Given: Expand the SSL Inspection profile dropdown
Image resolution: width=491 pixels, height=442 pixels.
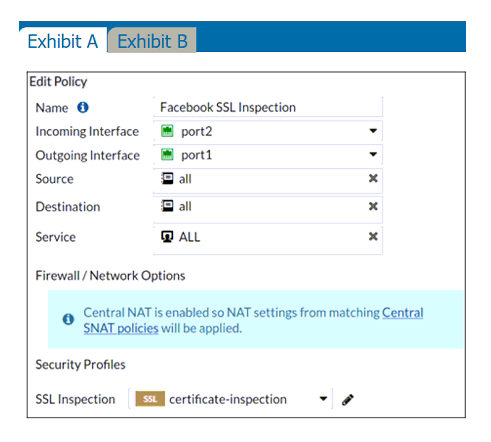Looking at the screenshot, I should click(323, 399).
